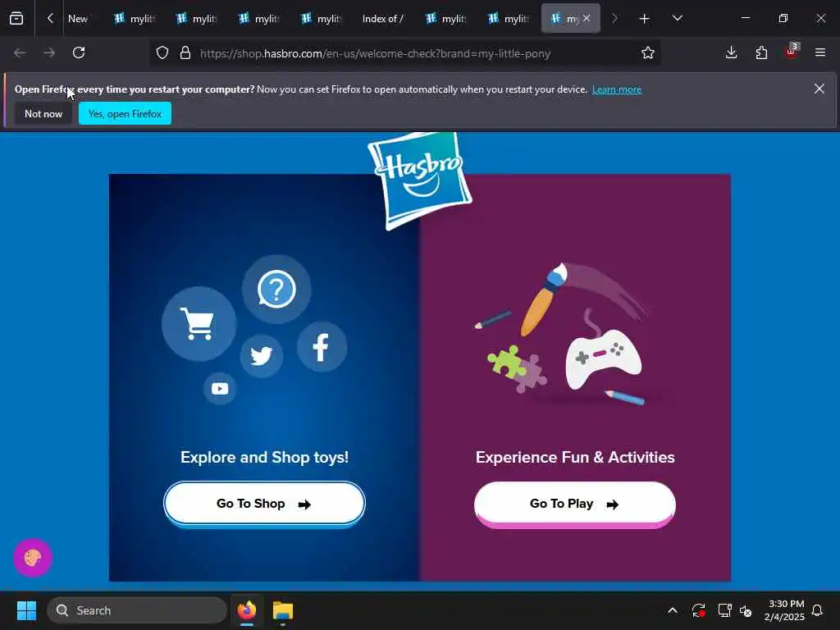
Task: Open the Firefox View button
Action: click(16, 18)
